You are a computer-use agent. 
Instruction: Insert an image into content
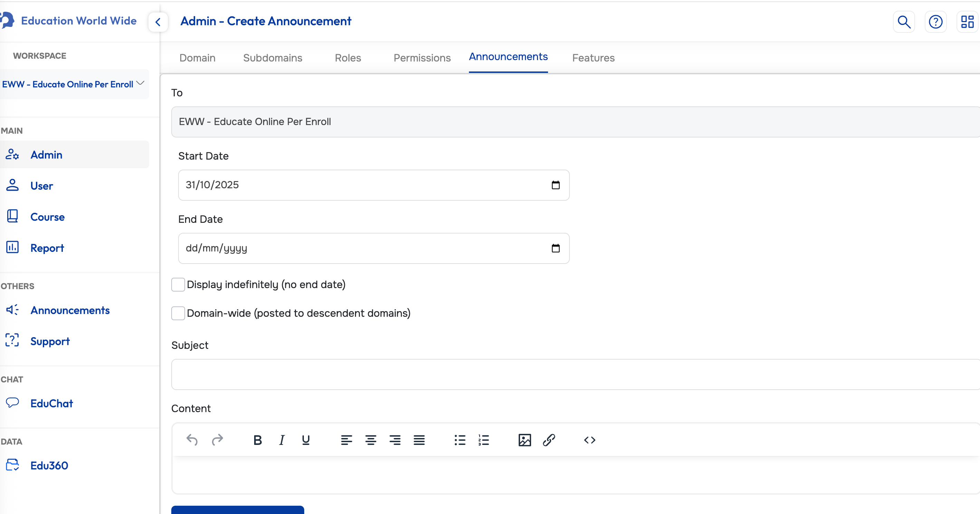pos(524,440)
